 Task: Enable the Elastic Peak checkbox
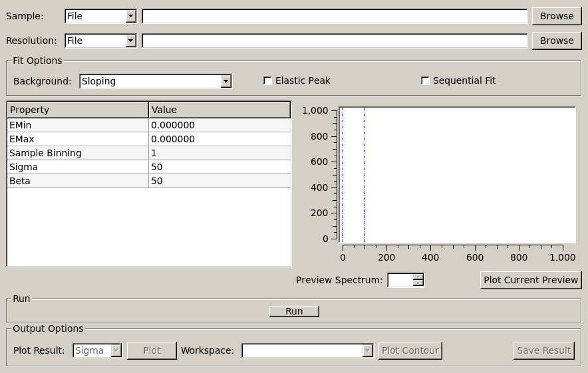coord(267,81)
